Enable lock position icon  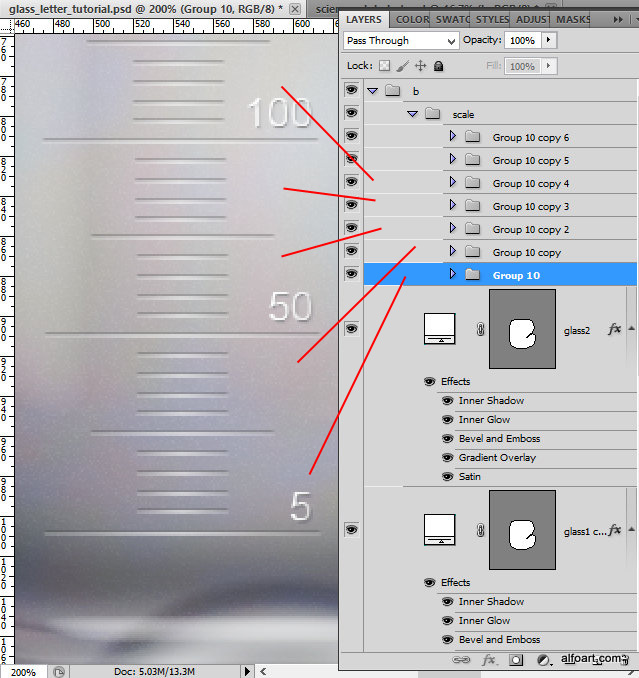click(420, 66)
